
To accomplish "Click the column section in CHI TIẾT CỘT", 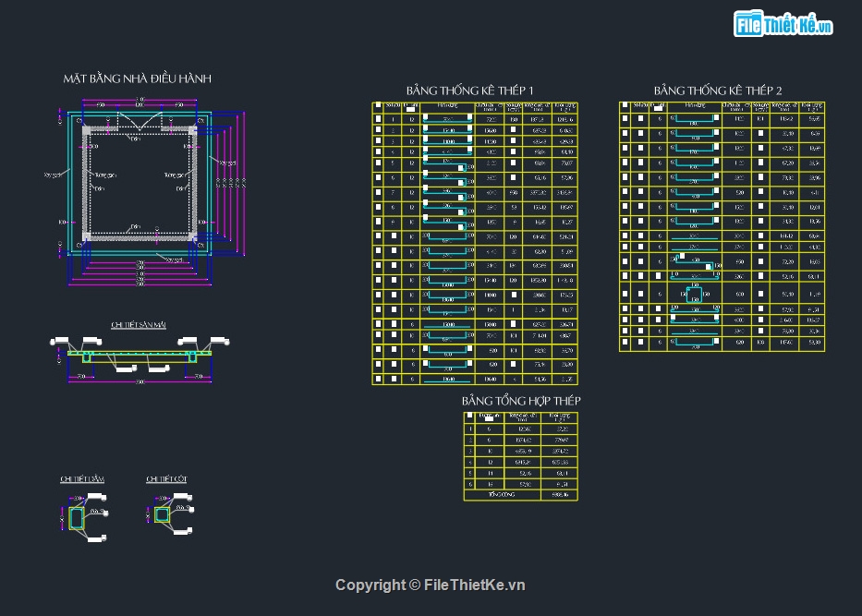I will click(x=162, y=515).
